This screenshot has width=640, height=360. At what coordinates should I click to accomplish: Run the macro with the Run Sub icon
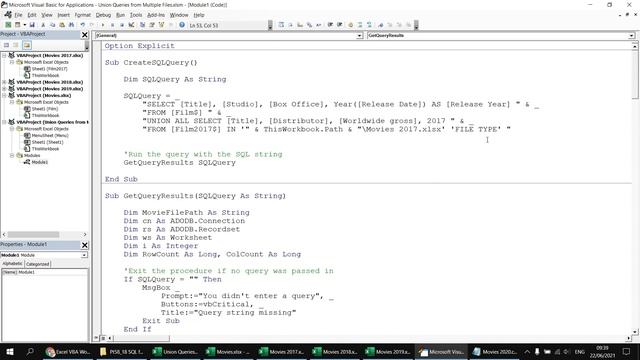(103, 25)
